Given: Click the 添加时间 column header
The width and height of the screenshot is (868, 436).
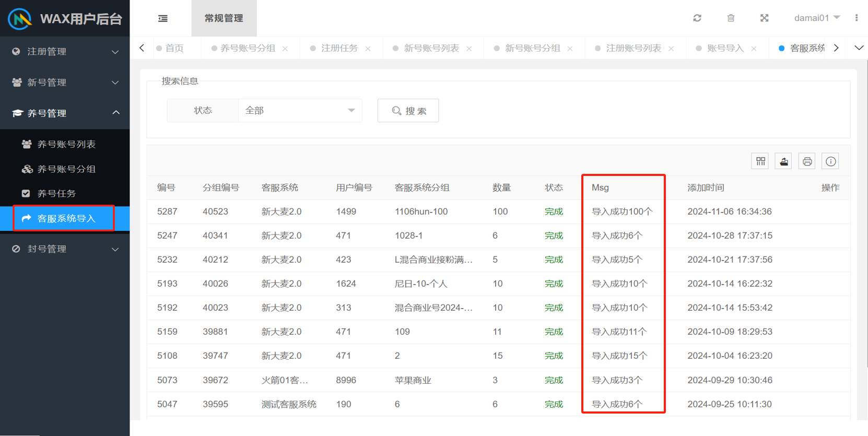Looking at the screenshot, I should pyautogui.click(x=706, y=187).
